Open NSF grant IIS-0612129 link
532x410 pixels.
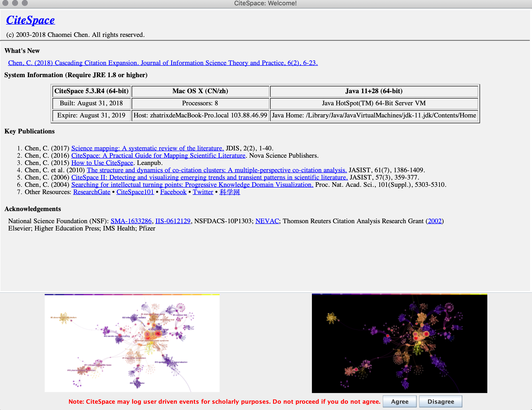[173, 221]
